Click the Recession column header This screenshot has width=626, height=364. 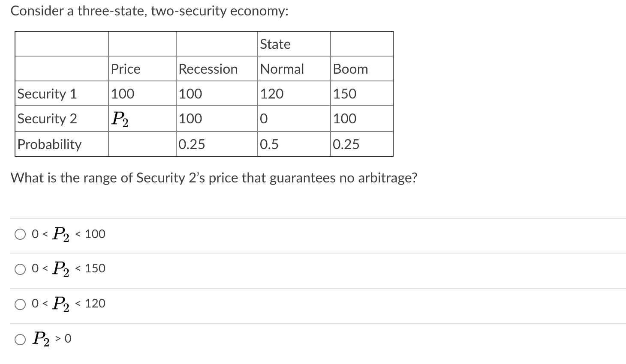208,69
